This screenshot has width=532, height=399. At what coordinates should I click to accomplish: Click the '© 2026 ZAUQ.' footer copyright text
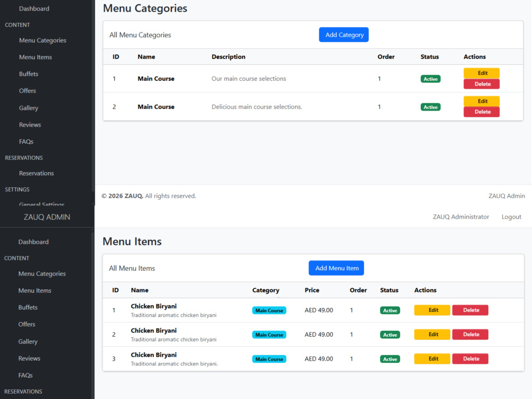(122, 196)
